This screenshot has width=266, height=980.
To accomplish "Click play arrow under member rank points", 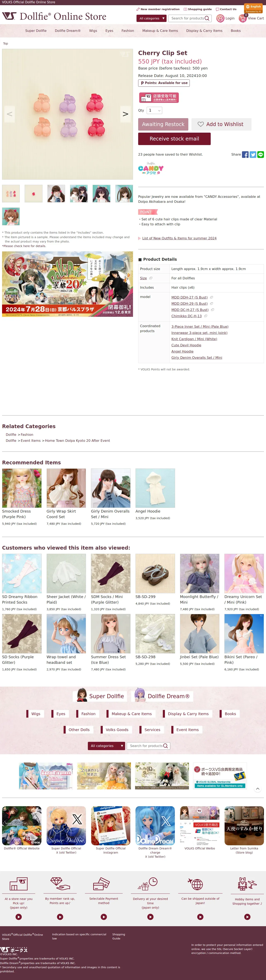I will [60, 917].
